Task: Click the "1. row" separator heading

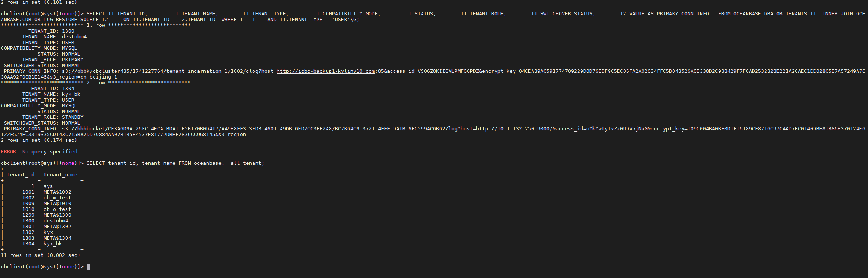Action: pos(95,25)
